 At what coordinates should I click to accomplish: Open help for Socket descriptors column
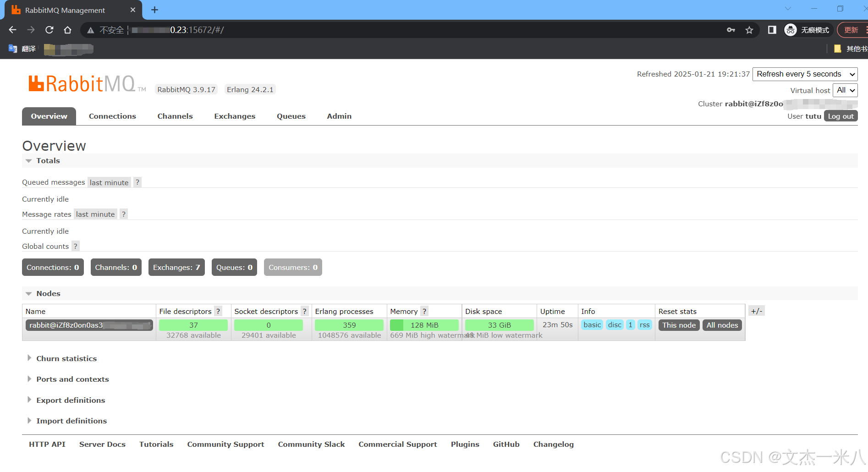coord(305,311)
